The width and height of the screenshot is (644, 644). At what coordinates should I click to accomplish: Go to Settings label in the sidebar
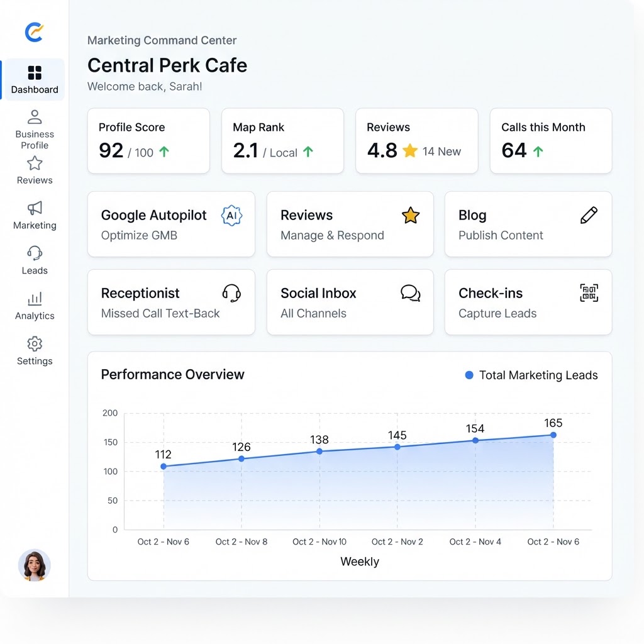[x=35, y=361]
